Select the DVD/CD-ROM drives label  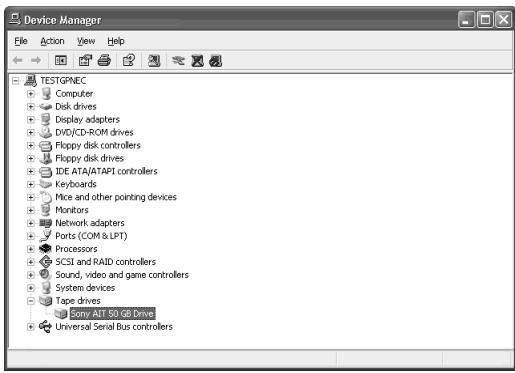[x=94, y=132]
